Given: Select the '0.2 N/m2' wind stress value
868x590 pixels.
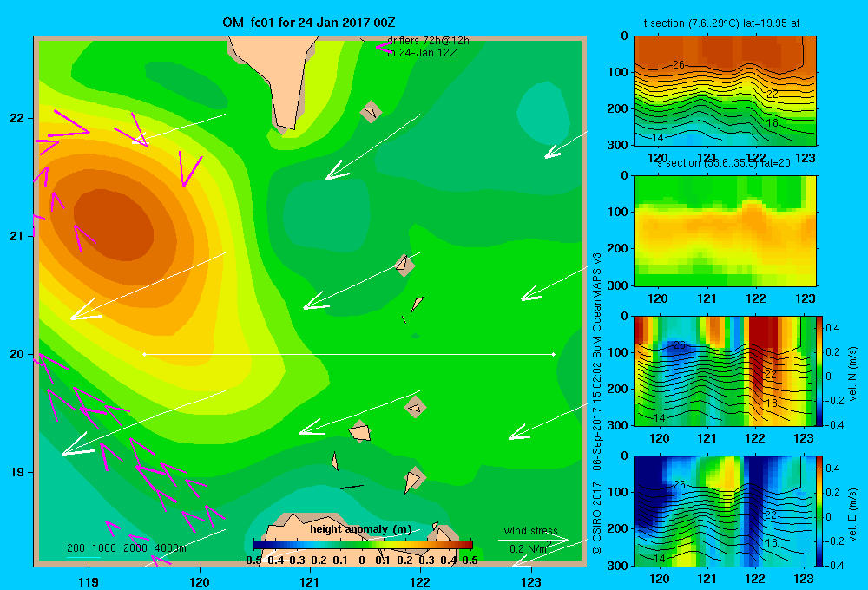Looking at the screenshot, I should click(x=529, y=548).
